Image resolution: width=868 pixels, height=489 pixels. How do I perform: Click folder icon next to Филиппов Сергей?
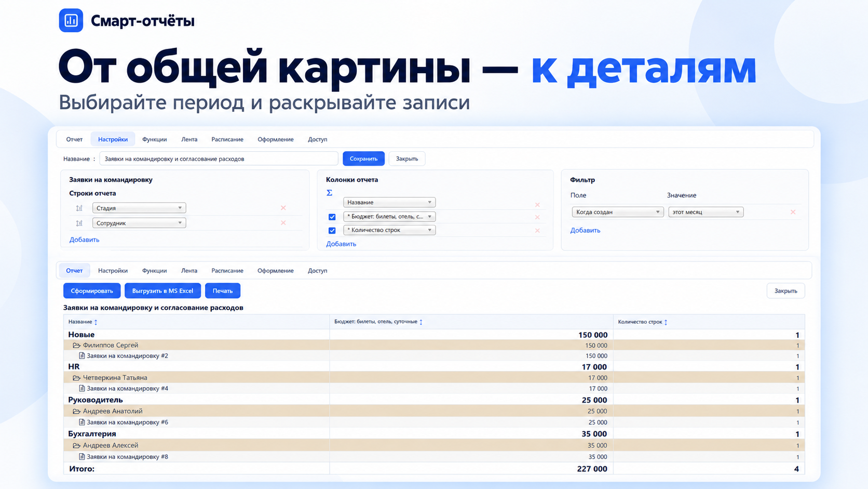pyautogui.click(x=76, y=346)
